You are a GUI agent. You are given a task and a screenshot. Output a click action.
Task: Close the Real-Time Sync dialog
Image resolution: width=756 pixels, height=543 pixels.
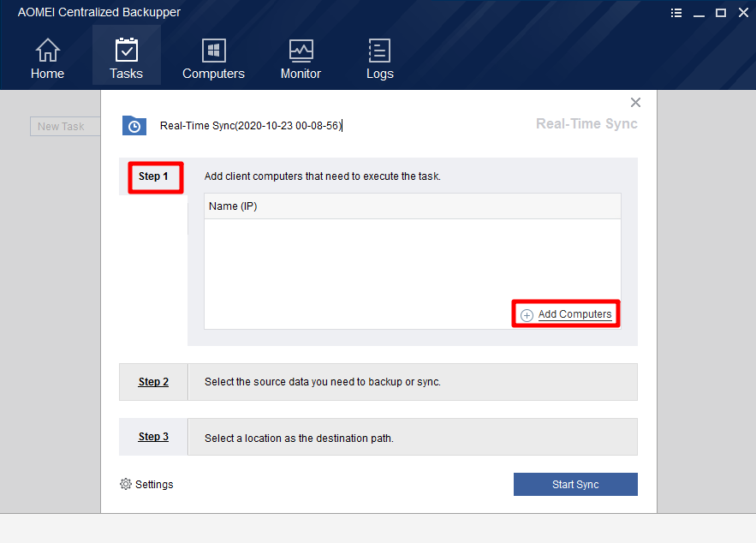[635, 102]
